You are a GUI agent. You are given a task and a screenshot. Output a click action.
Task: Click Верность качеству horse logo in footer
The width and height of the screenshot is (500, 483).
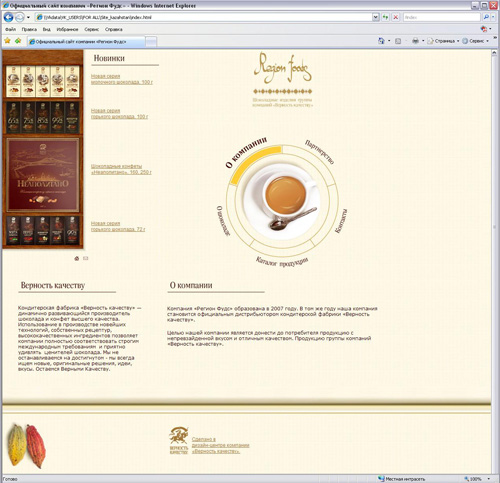coord(179,440)
